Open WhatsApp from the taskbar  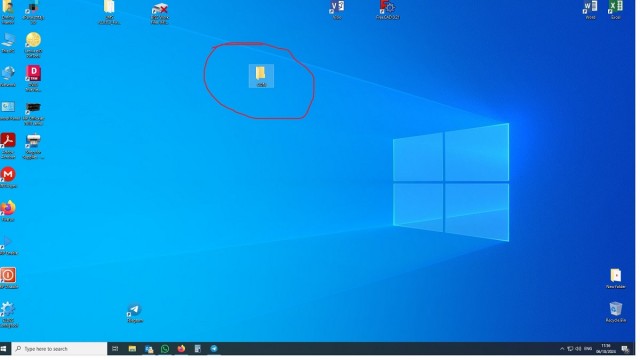coord(165,349)
